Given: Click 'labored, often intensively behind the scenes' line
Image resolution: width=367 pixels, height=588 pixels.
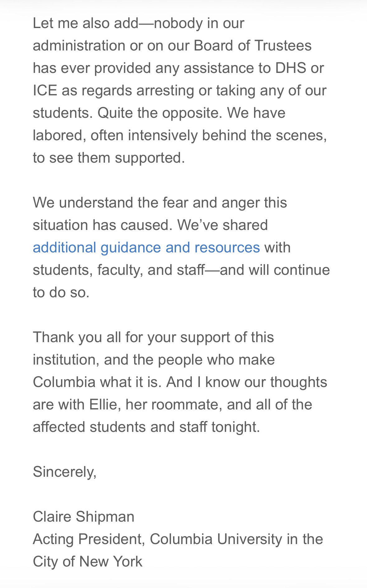Looking at the screenshot, I should [x=180, y=135].
